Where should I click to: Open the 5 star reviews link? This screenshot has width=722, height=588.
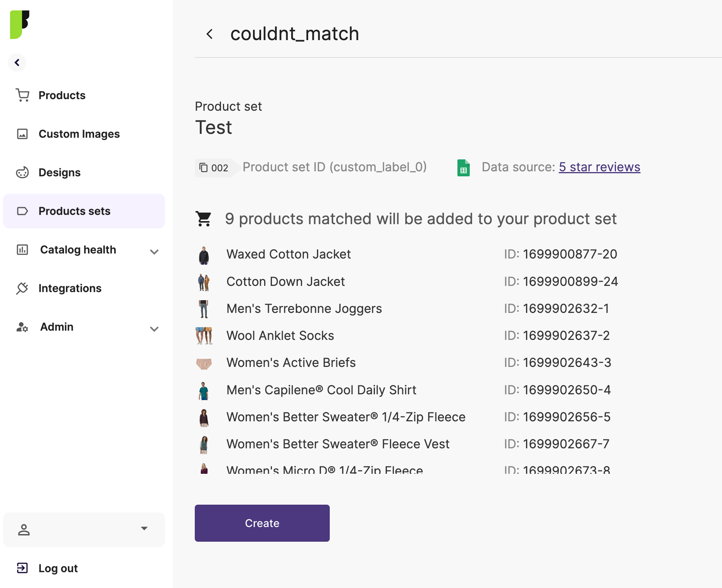coord(599,167)
